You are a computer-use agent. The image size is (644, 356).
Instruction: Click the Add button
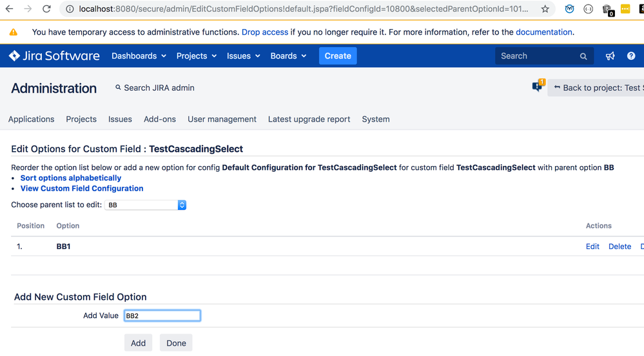pyautogui.click(x=138, y=343)
